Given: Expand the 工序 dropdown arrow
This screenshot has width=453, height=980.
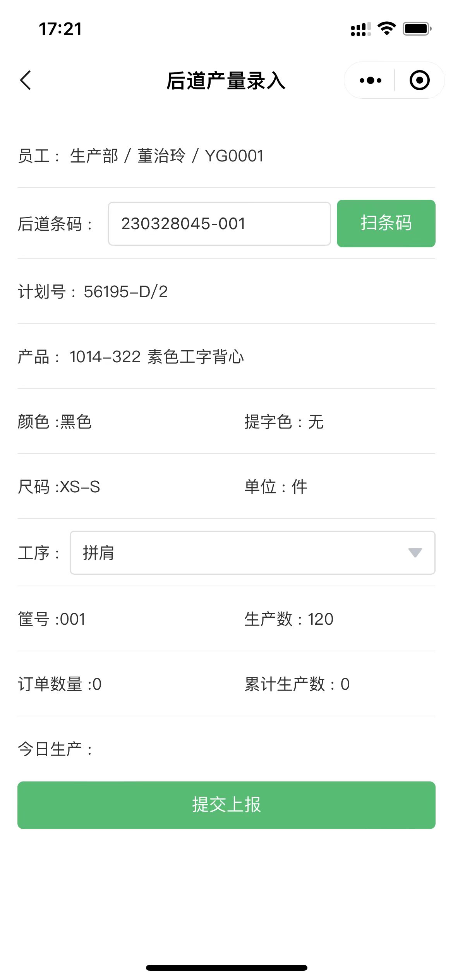Looking at the screenshot, I should tap(415, 553).
